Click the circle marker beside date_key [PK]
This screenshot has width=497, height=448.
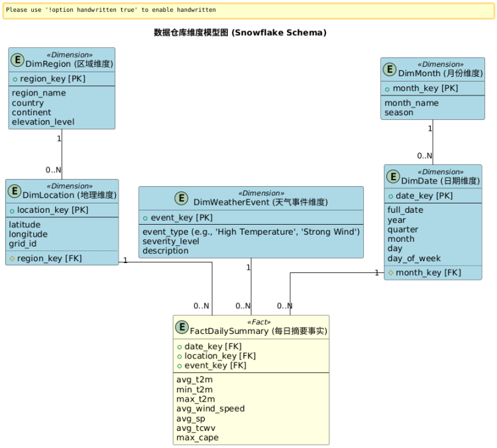390,196
